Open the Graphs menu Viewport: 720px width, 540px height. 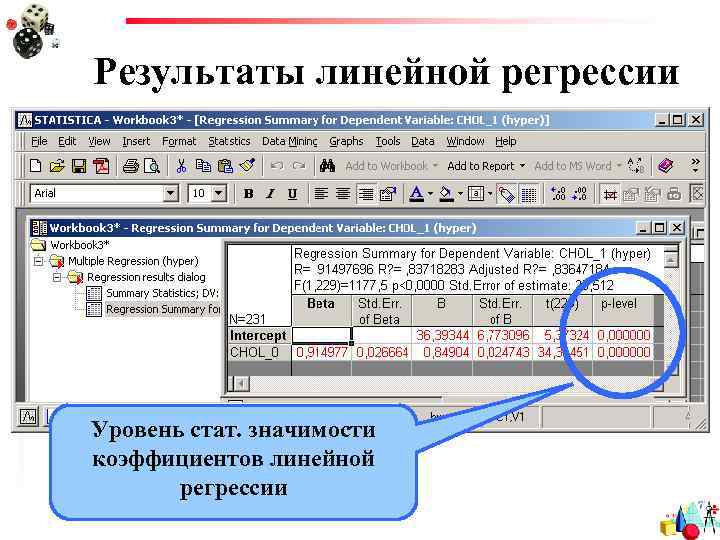click(346, 141)
